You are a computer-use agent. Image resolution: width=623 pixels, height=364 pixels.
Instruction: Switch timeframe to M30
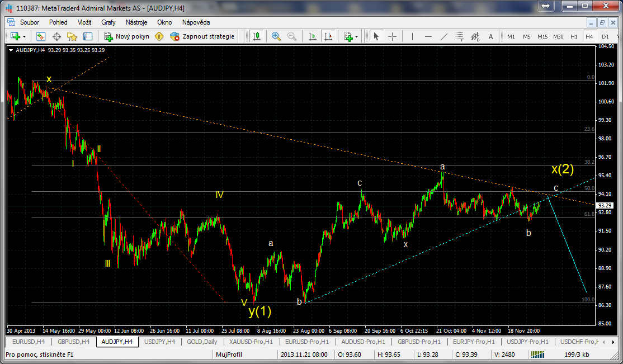[558, 36]
